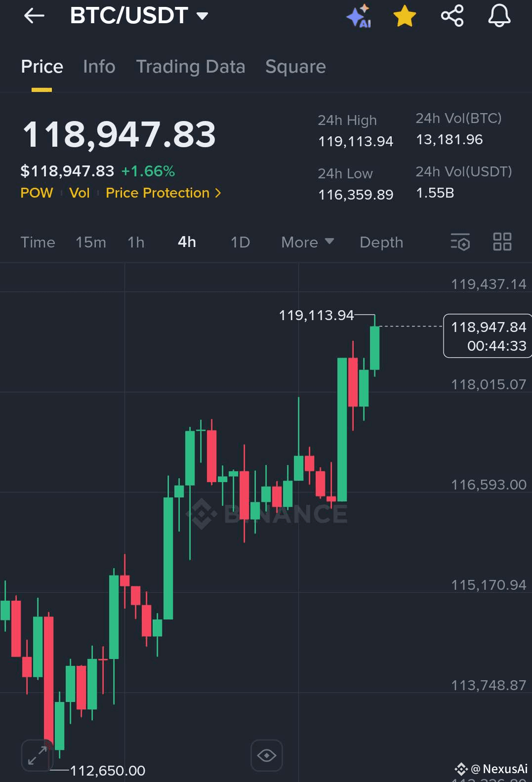The width and height of the screenshot is (532, 782).
Task: Open the Depth chart view
Action: point(381,242)
